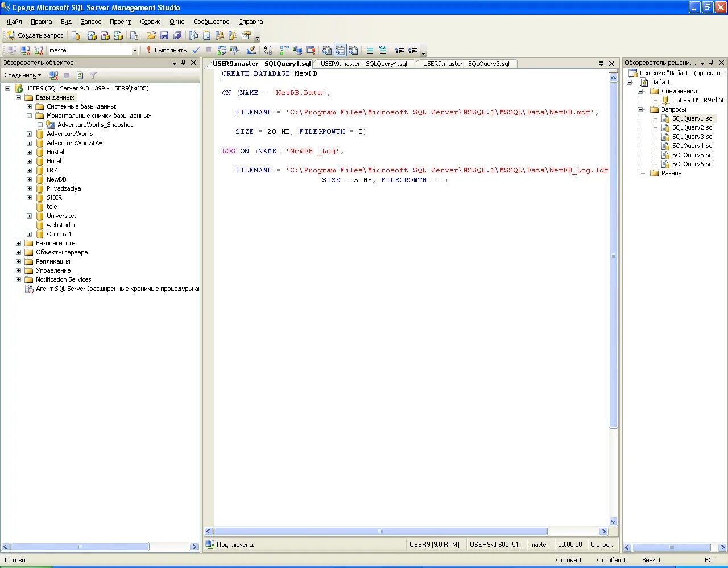
Task: Open the Сервис menu
Action: (x=150, y=22)
